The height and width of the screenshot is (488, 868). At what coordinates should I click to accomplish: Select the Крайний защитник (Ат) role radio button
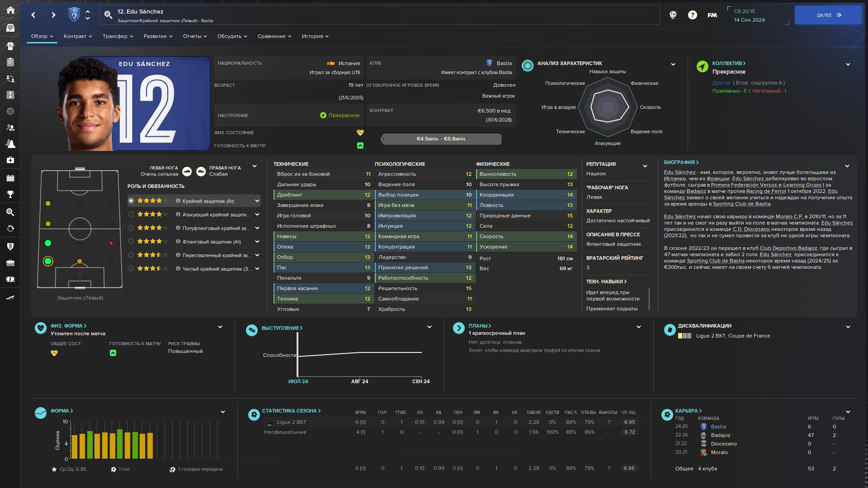tap(131, 201)
